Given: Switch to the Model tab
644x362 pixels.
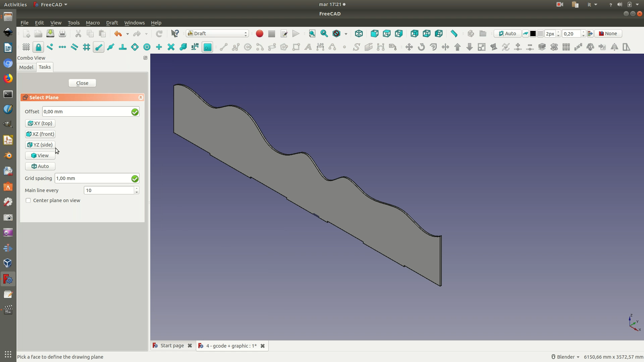Looking at the screenshot, I should pos(26,67).
